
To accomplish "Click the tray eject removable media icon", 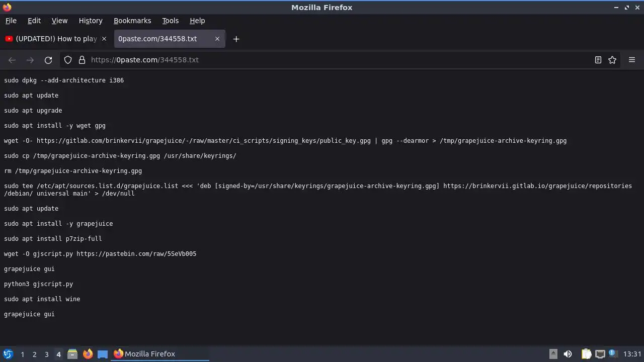I will click(x=553, y=354).
